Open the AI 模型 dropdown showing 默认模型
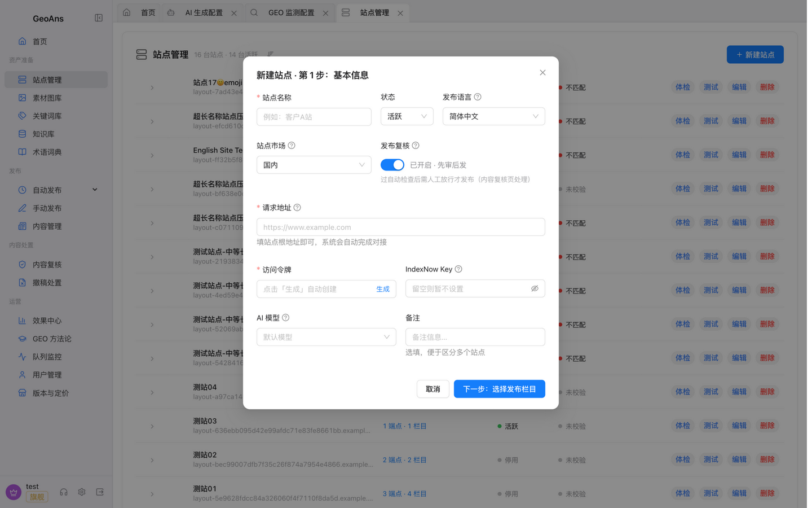This screenshot has height=508, width=812. pos(326,337)
